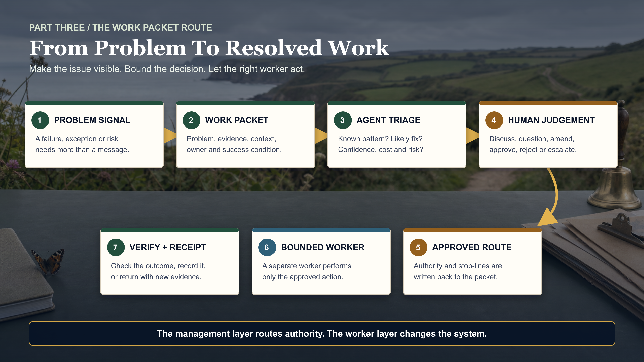This screenshot has height=362, width=644.
Task: Select the WORK PACKET heading
Action: pos(236,120)
